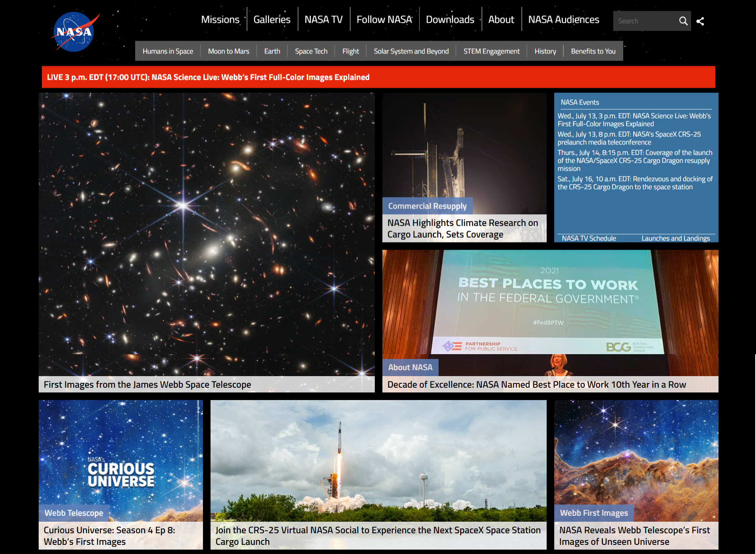Open the About menu

click(501, 19)
